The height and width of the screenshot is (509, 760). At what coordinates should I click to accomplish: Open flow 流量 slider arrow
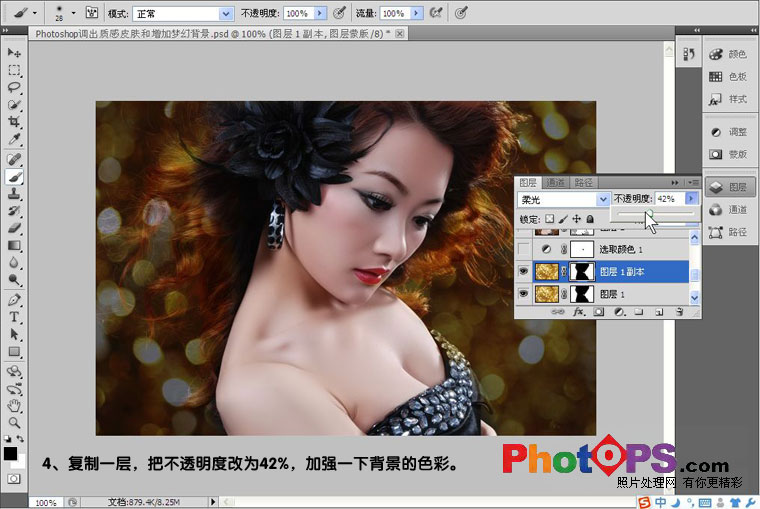pyautogui.click(x=416, y=14)
